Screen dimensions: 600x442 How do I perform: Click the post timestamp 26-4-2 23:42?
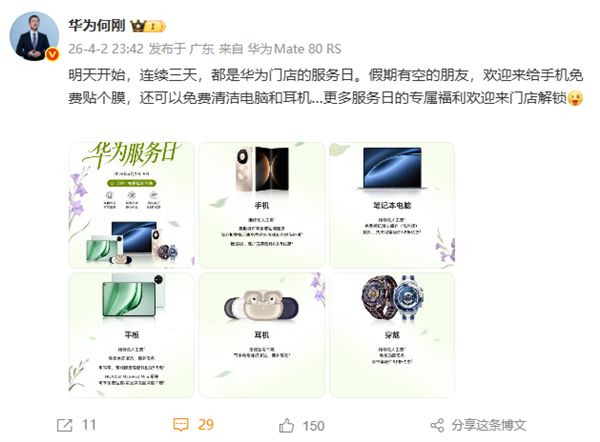[x=106, y=49]
